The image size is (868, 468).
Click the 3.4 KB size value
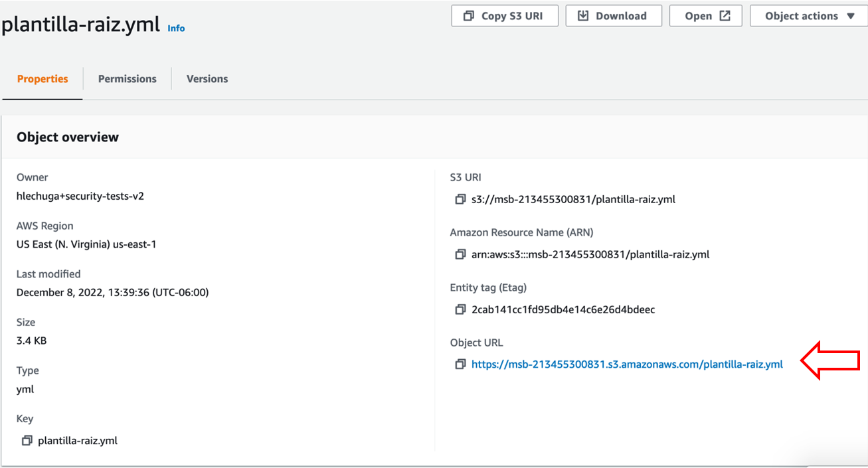tap(31, 341)
